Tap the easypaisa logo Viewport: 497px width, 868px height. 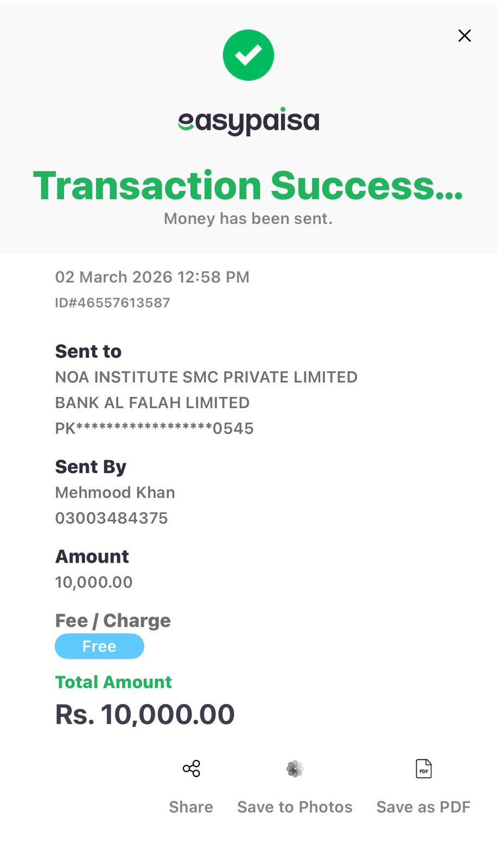point(248,122)
